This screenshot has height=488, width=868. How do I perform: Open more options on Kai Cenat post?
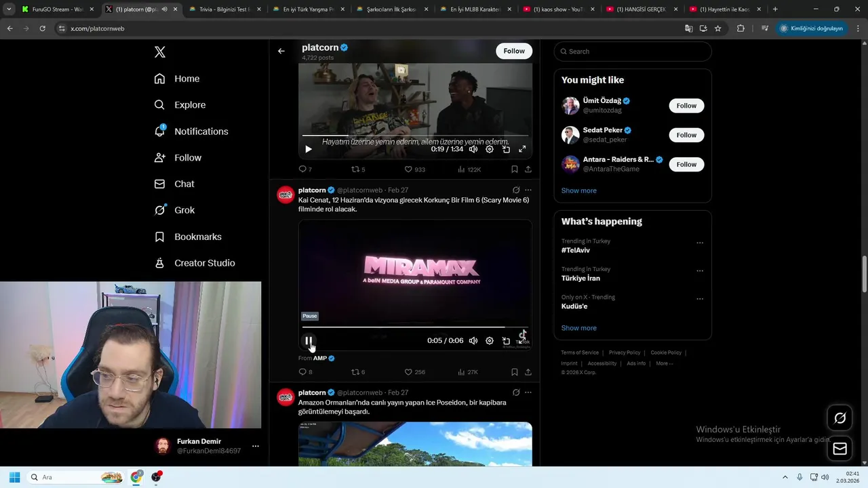pos(528,190)
